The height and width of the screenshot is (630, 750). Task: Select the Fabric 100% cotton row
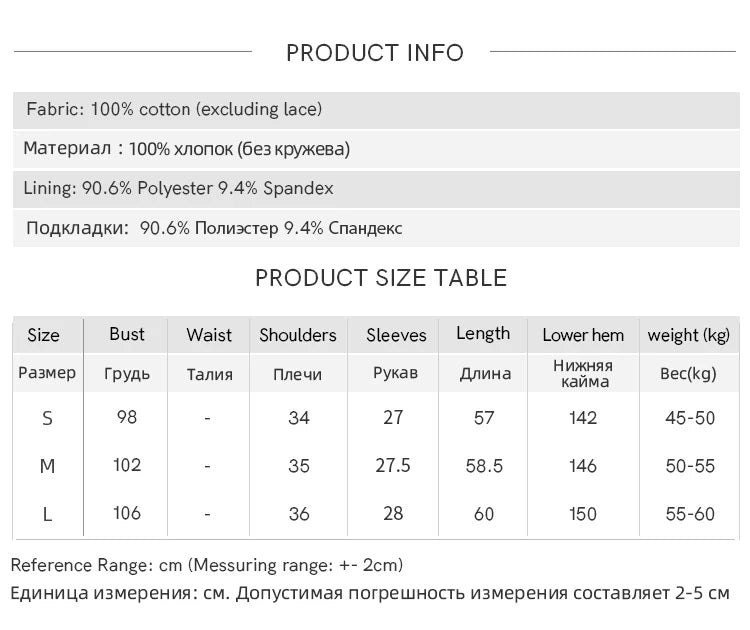pyautogui.click(x=376, y=110)
